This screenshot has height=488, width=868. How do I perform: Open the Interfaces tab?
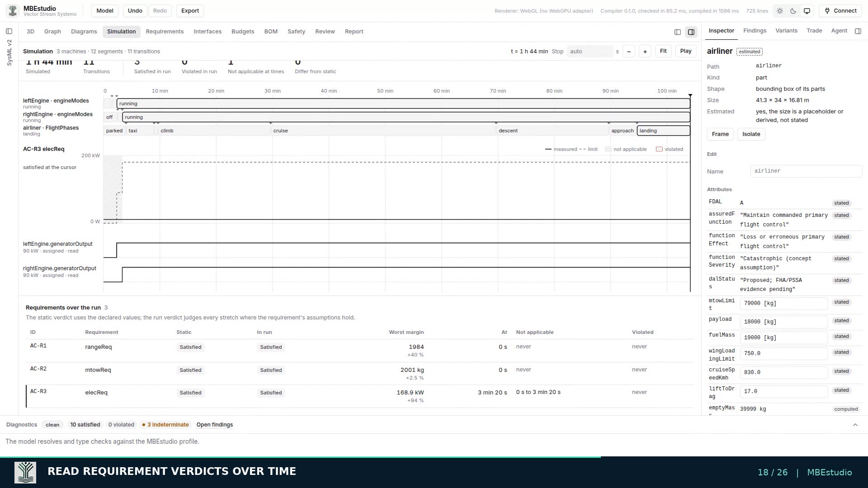[x=208, y=32]
